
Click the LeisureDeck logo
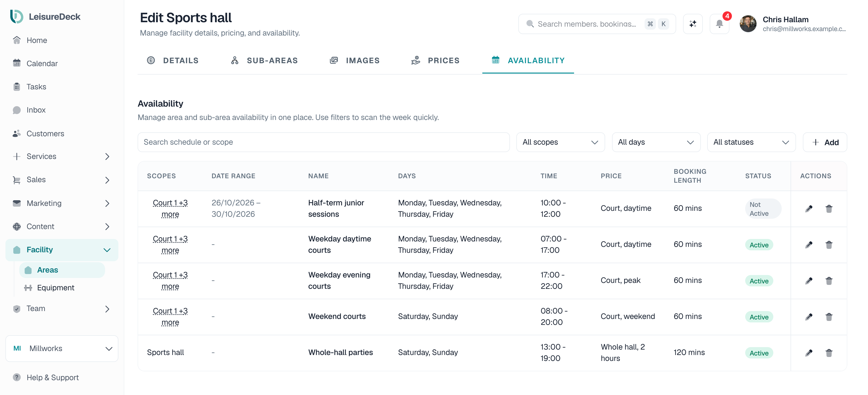pos(45,17)
